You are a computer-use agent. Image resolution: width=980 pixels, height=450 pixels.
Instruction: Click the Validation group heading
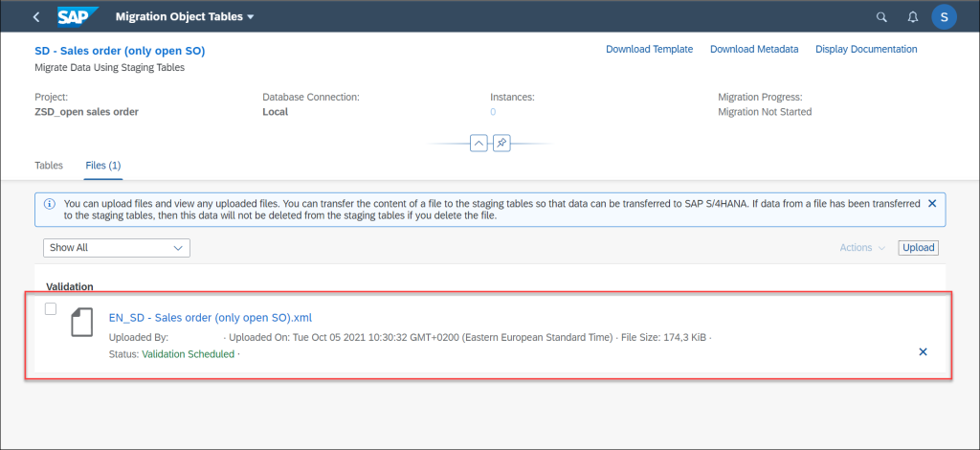pos(69,286)
